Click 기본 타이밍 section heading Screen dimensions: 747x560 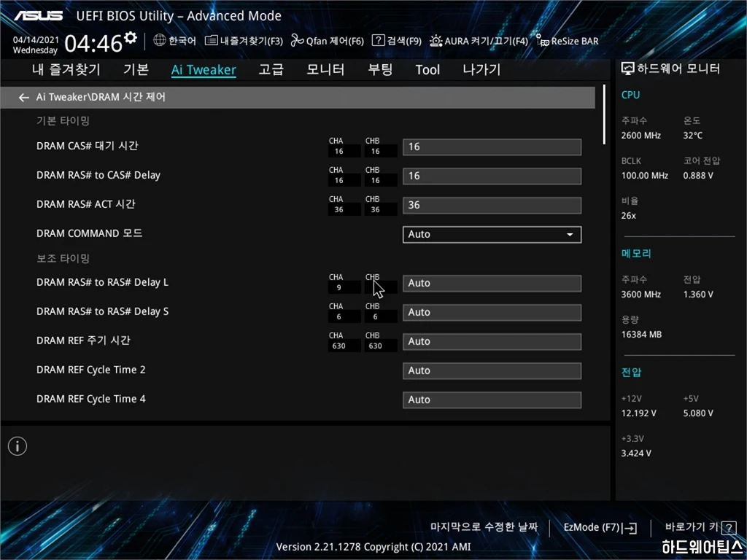coord(63,121)
